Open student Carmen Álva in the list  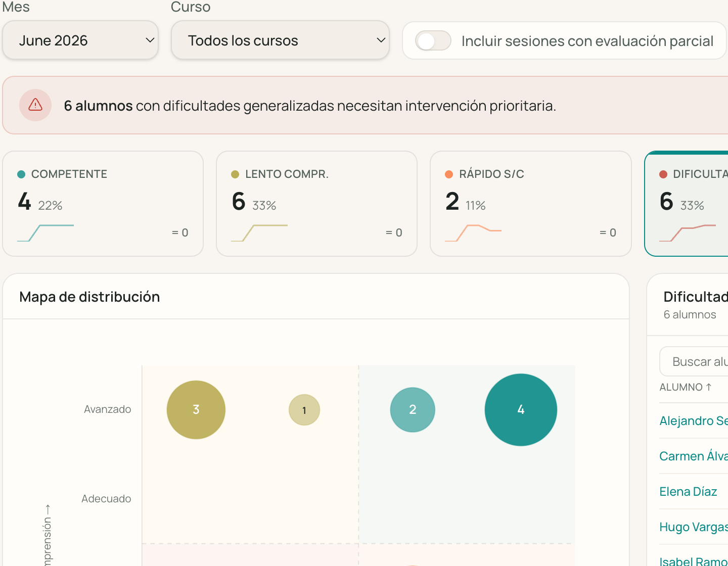pyautogui.click(x=694, y=456)
